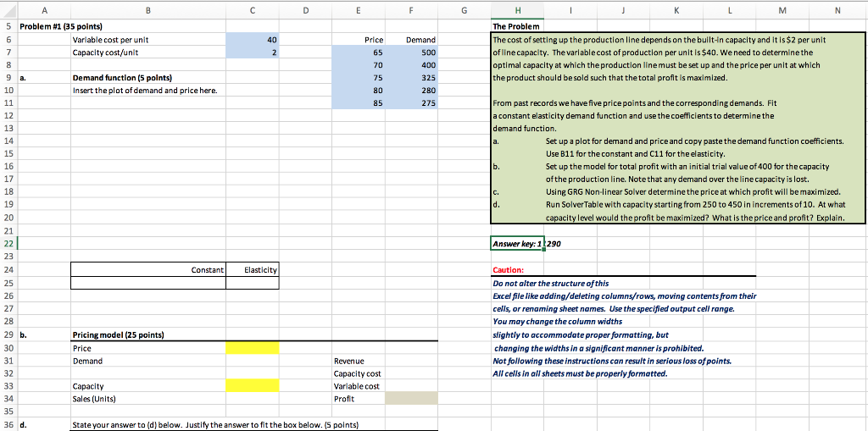Click the 'Price' column heading cell
Image resolution: width=868 pixels, height=431 pixels.
coord(359,39)
